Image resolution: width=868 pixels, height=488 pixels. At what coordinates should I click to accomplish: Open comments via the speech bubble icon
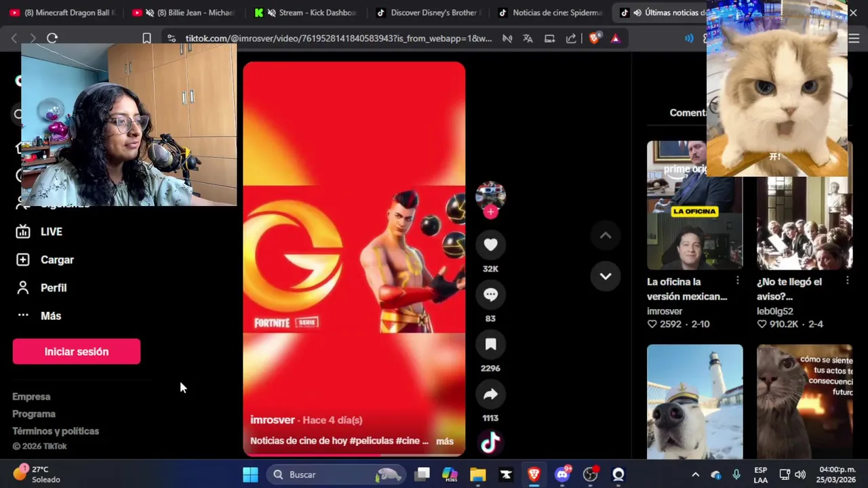490,295
